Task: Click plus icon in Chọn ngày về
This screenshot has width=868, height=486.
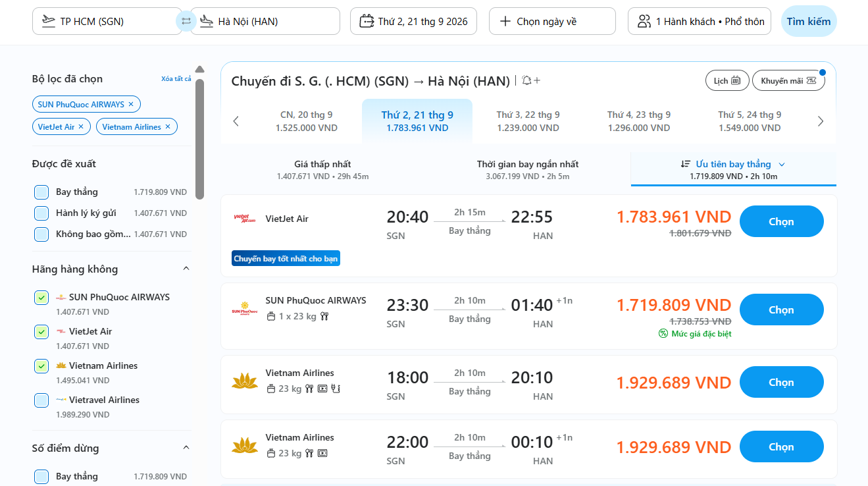Action: point(505,21)
